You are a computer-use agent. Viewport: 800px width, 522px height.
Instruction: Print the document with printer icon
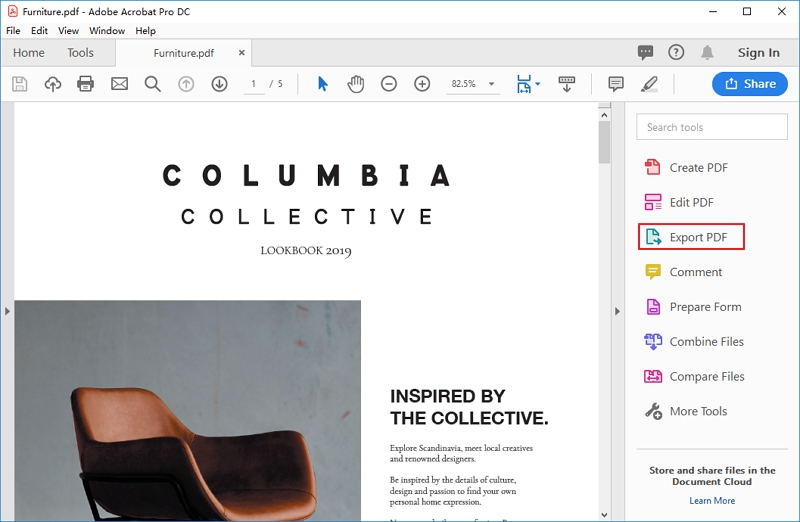(85, 84)
